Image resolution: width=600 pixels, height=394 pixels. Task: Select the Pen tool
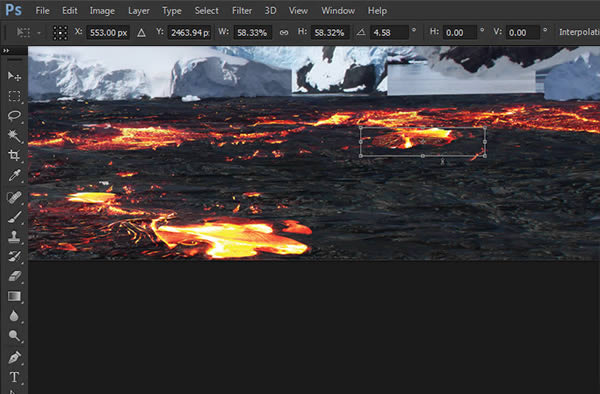[14, 358]
